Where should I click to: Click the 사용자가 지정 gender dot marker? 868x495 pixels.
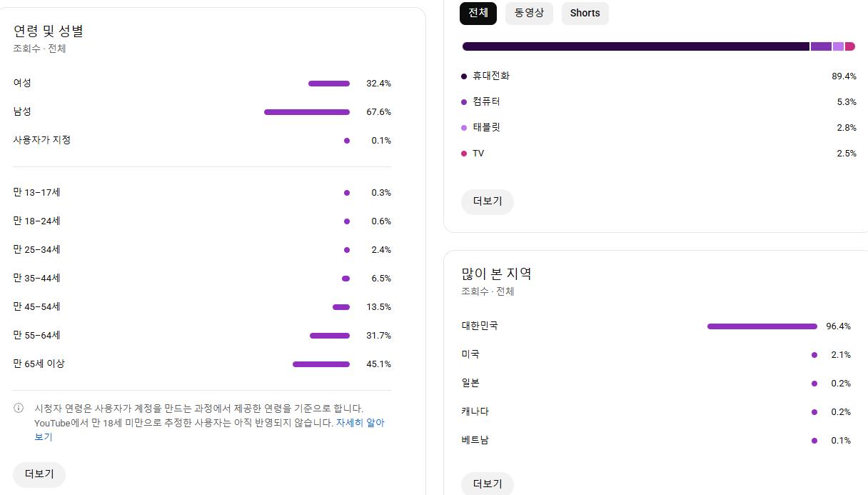coord(347,141)
